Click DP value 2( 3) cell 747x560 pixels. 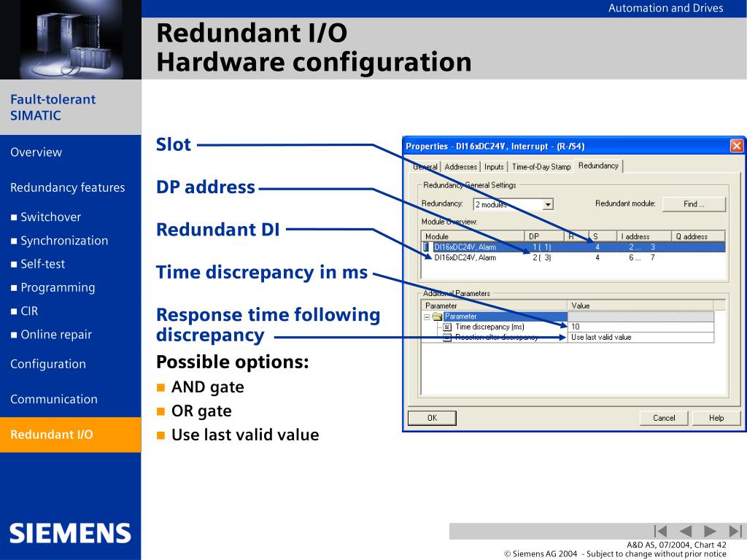pos(542,257)
